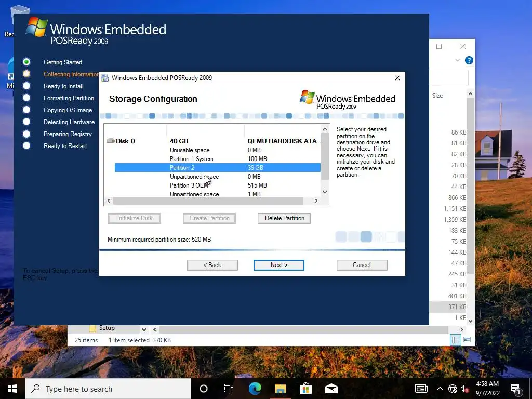Click the Ready to Restart step indicator
532x399 pixels.
click(x=26, y=145)
